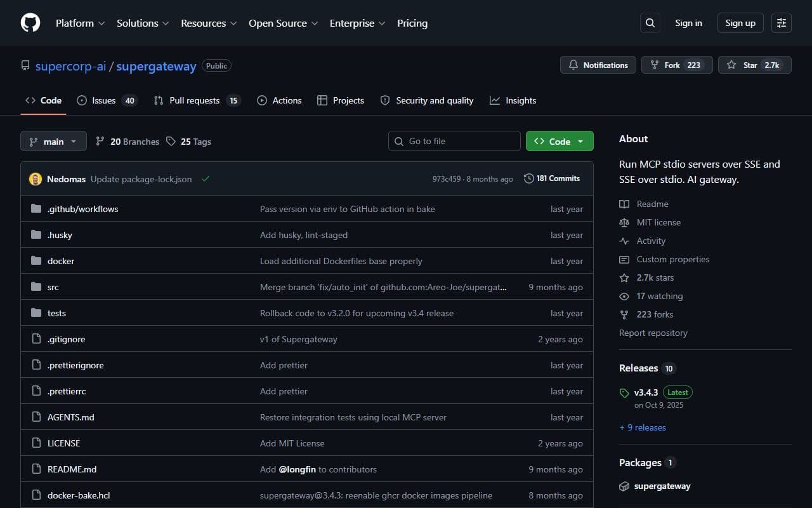Switch to the Pull requests tab
This screenshot has width=812, height=508.
[197, 100]
